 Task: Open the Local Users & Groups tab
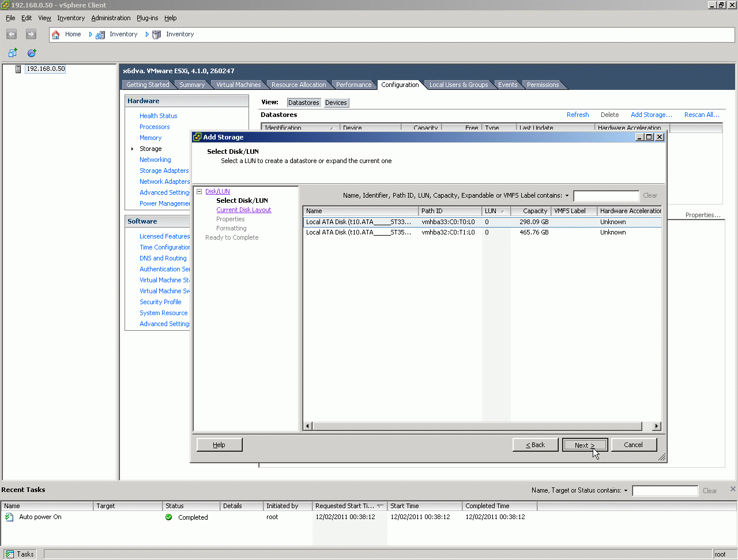458,85
